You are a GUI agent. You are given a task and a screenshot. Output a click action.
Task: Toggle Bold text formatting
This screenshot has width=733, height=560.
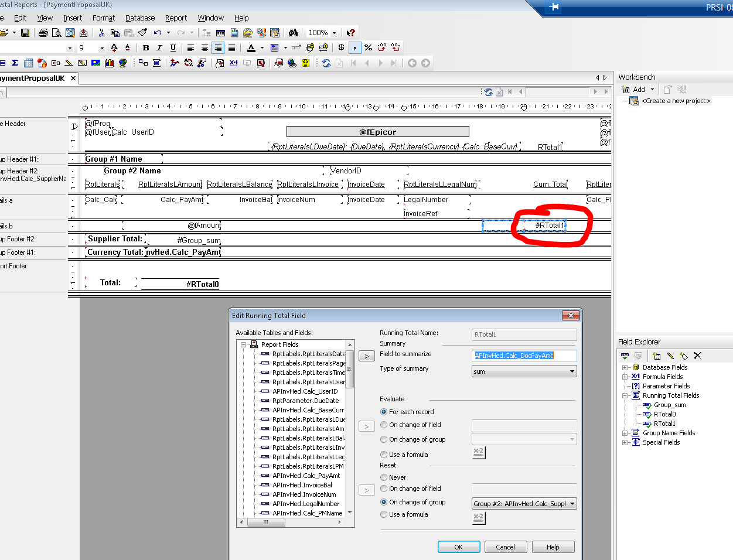tap(146, 48)
